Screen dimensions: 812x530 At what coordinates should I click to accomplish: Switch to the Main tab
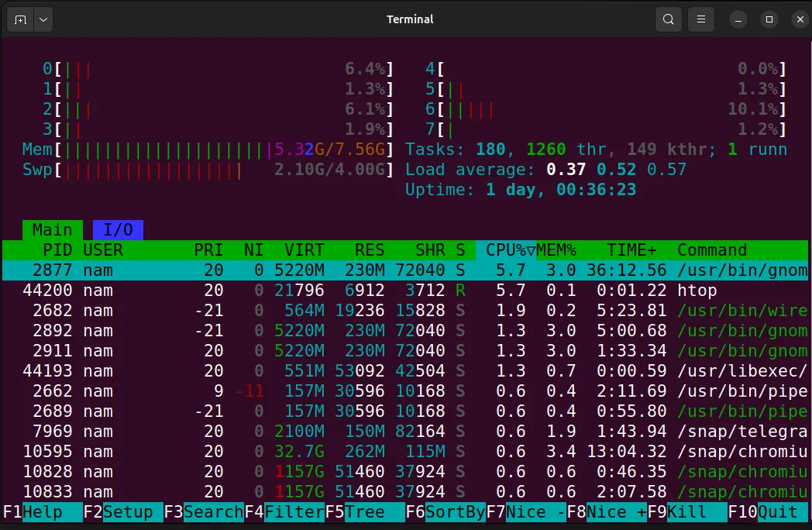pos(53,229)
